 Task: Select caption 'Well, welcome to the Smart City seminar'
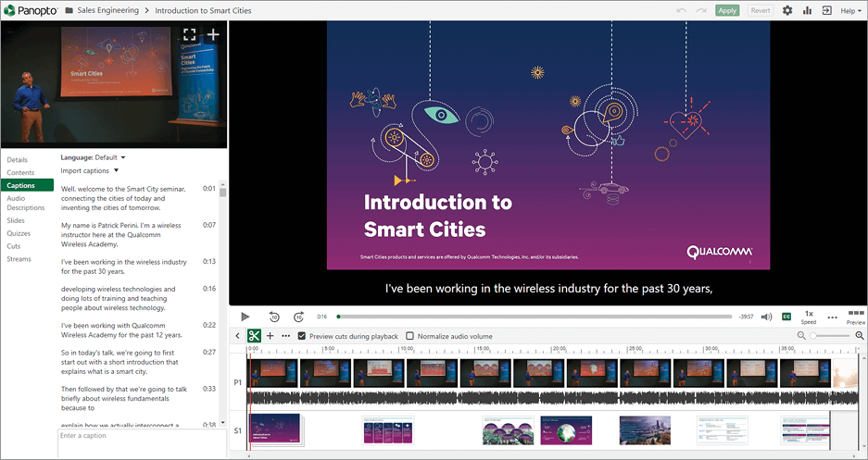tap(123, 198)
